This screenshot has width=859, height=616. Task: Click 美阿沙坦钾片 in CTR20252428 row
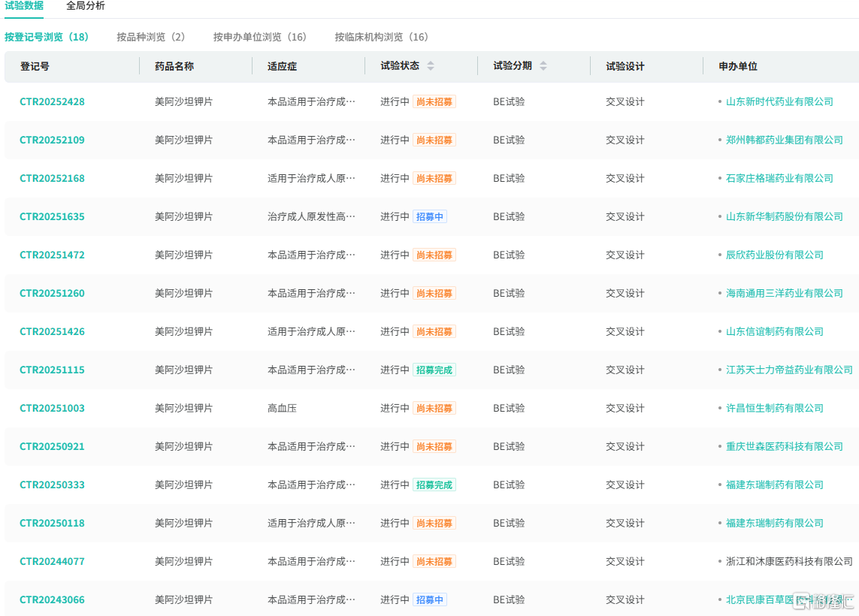[183, 102]
